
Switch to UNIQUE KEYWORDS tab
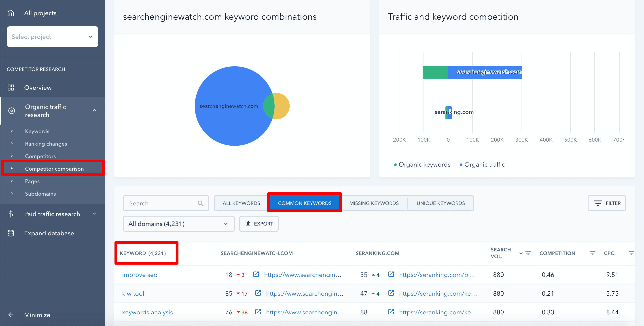[x=441, y=203]
